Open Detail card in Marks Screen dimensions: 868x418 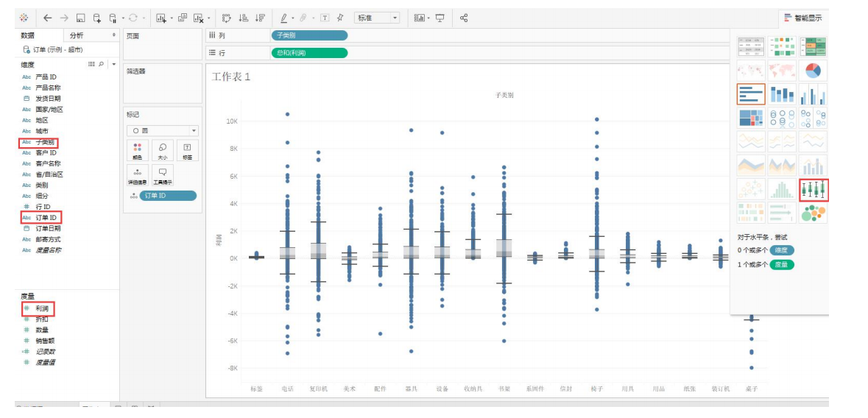[137, 175]
